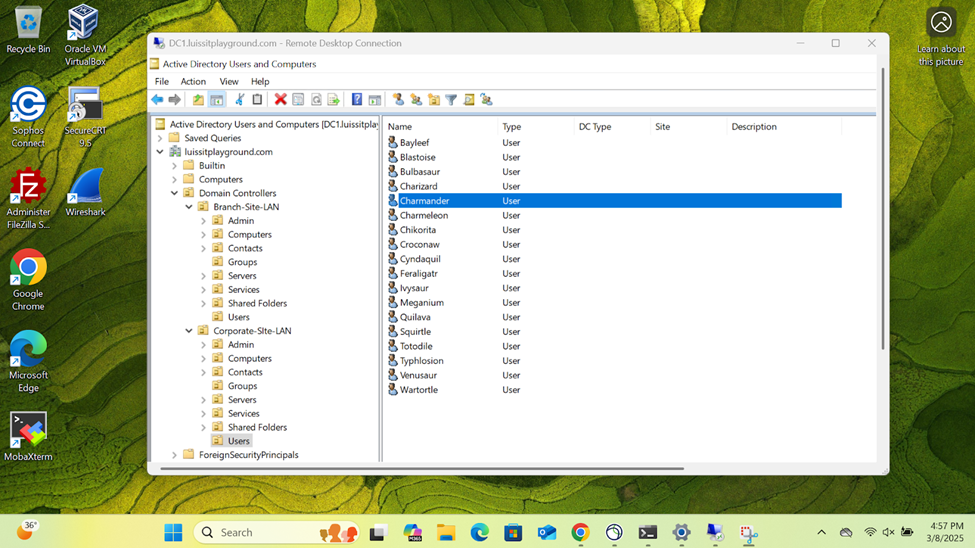The width and height of the screenshot is (975, 548).
Task: Collapse the luissitplayground.com domain node
Action: click(160, 152)
